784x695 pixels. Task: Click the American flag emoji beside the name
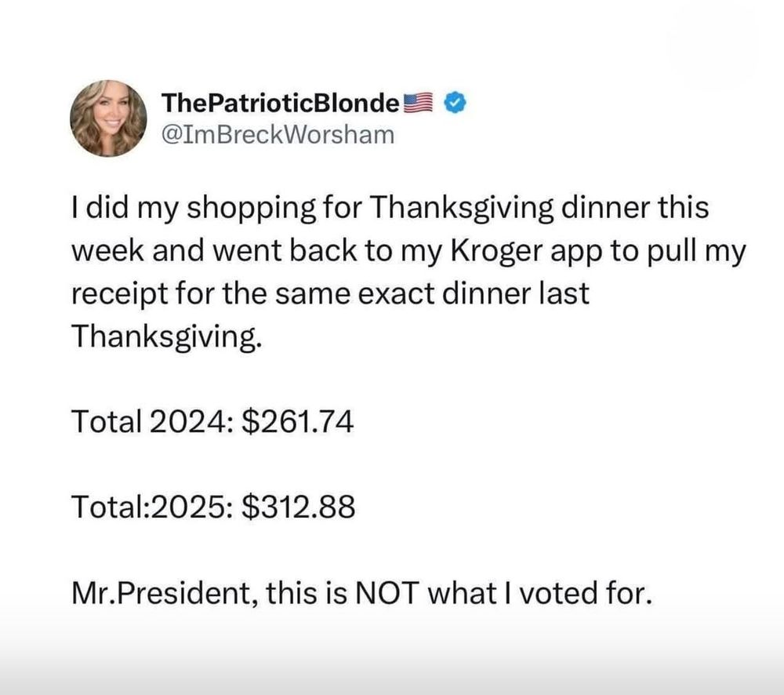tap(418, 103)
